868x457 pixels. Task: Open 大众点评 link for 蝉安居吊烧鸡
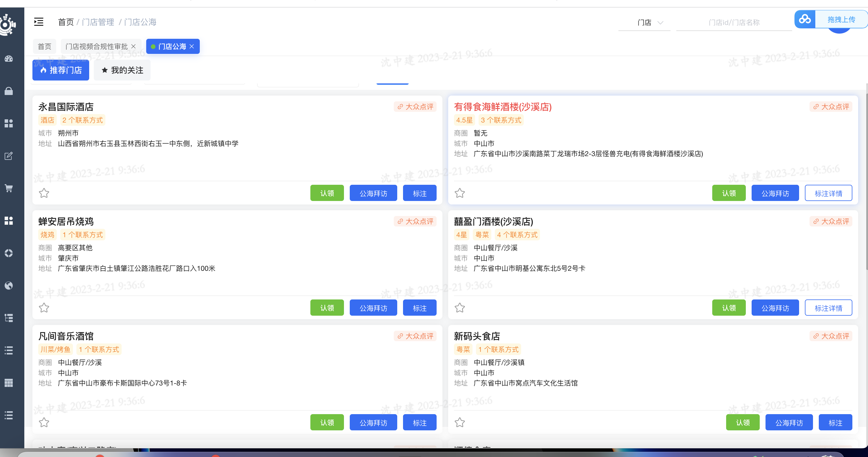click(x=415, y=222)
